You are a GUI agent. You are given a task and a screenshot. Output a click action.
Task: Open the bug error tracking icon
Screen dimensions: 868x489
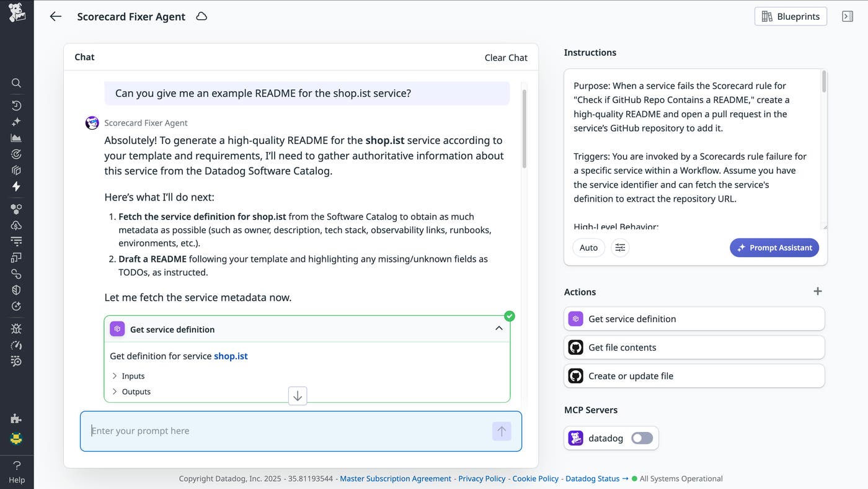pyautogui.click(x=17, y=329)
